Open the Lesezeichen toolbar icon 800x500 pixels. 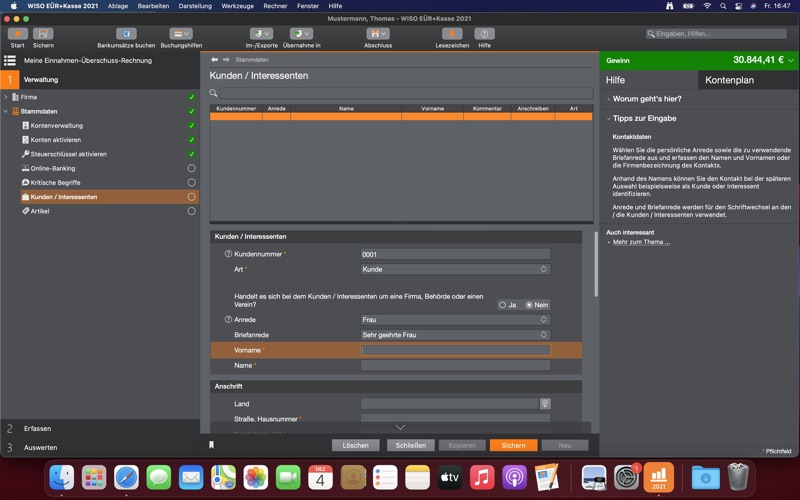(x=452, y=34)
